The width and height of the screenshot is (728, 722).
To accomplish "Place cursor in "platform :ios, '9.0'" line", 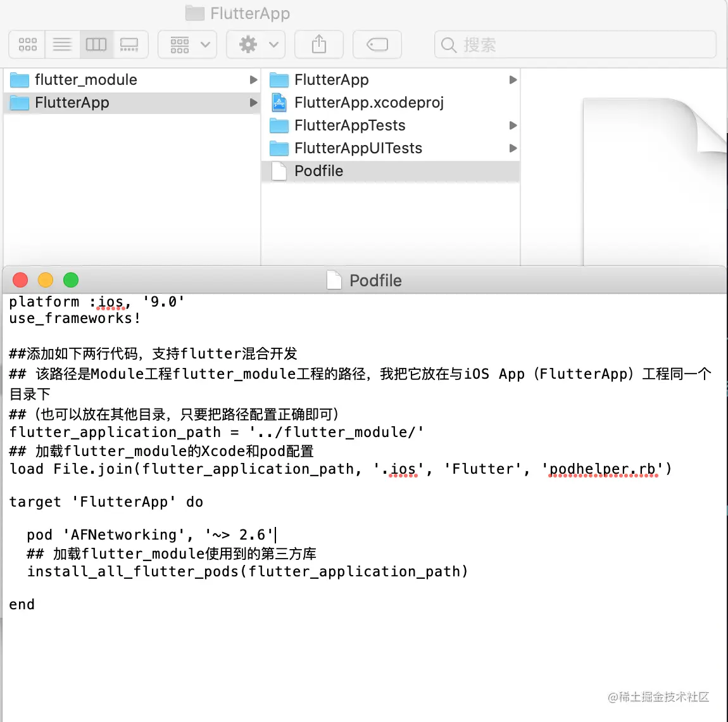I will (x=97, y=302).
